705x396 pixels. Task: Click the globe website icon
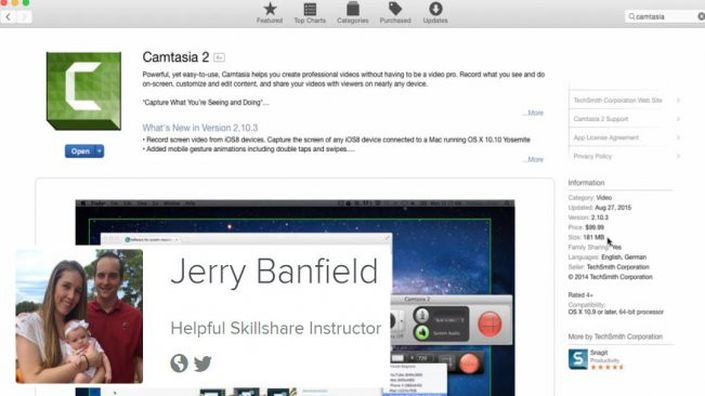click(x=179, y=363)
